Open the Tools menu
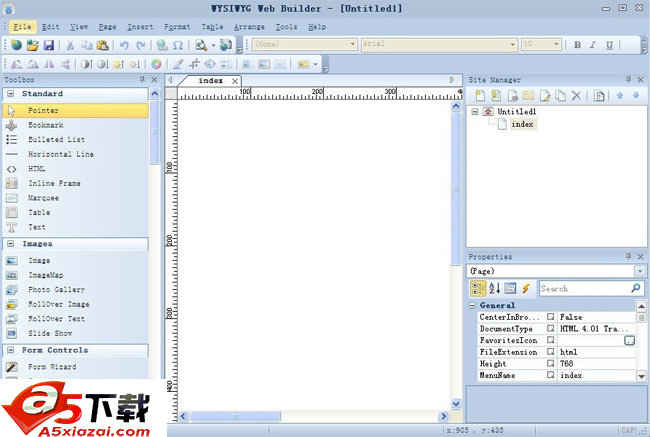 286,27
